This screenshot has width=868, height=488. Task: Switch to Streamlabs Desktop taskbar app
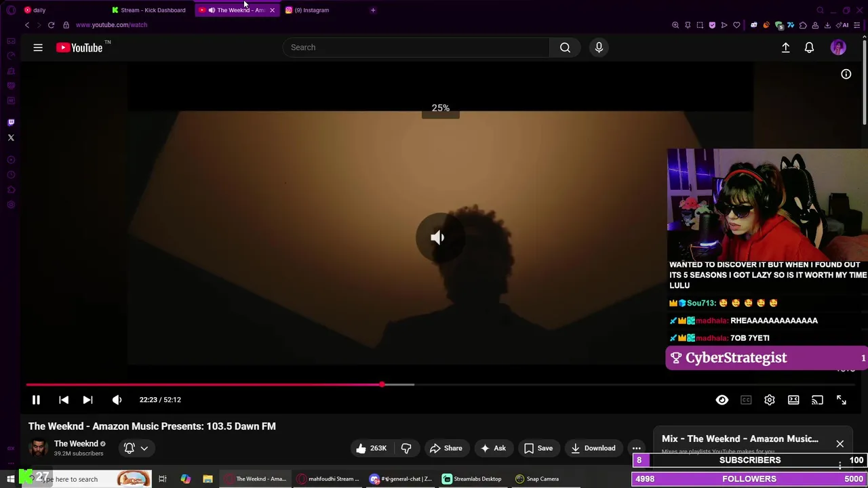[472, 479]
